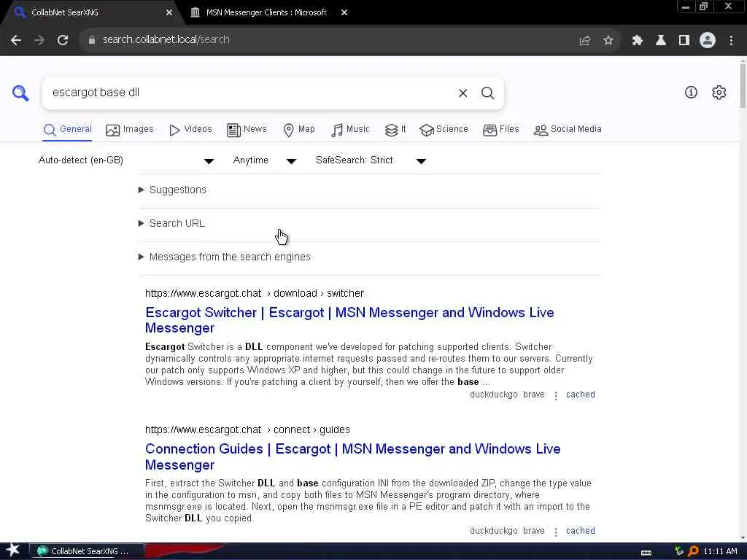The height and width of the screenshot is (560, 747).
Task: Clear the search query with X
Action: 462,93
